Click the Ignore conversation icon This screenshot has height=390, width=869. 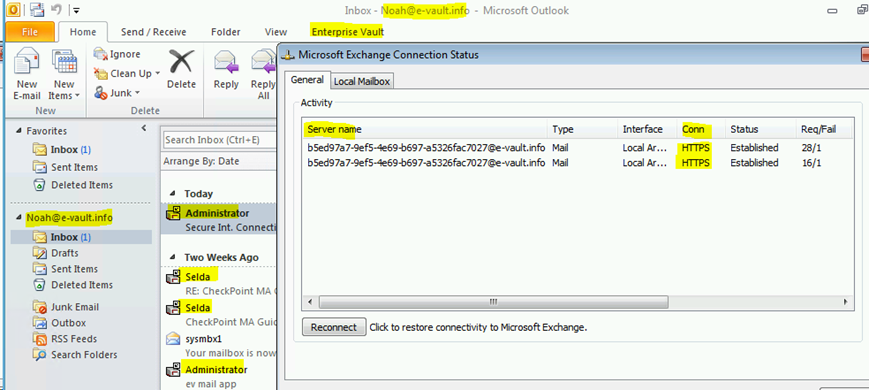point(100,54)
